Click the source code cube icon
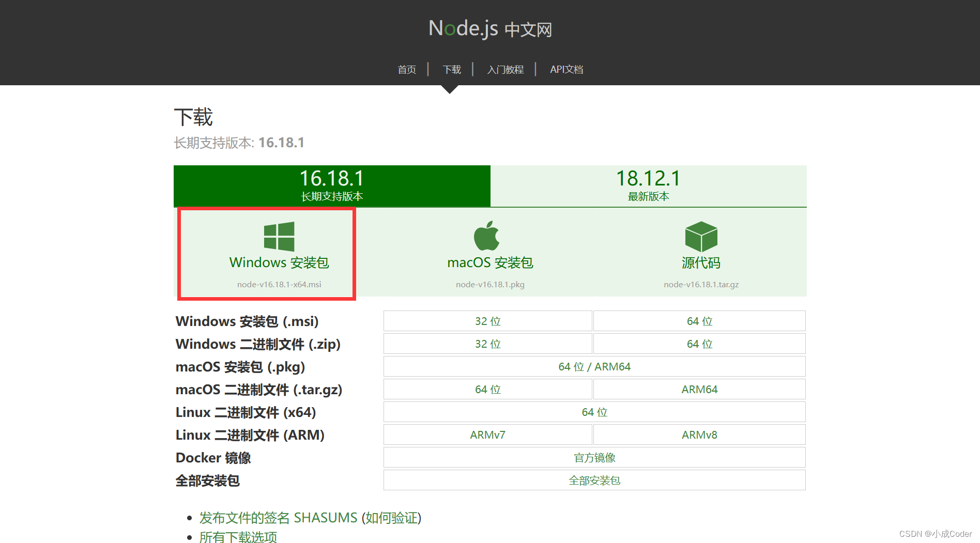 tap(701, 237)
